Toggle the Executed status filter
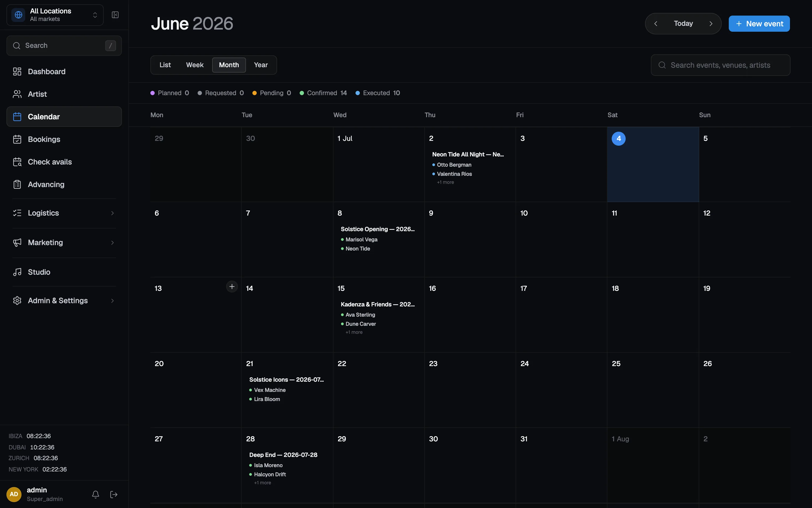 [378, 93]
